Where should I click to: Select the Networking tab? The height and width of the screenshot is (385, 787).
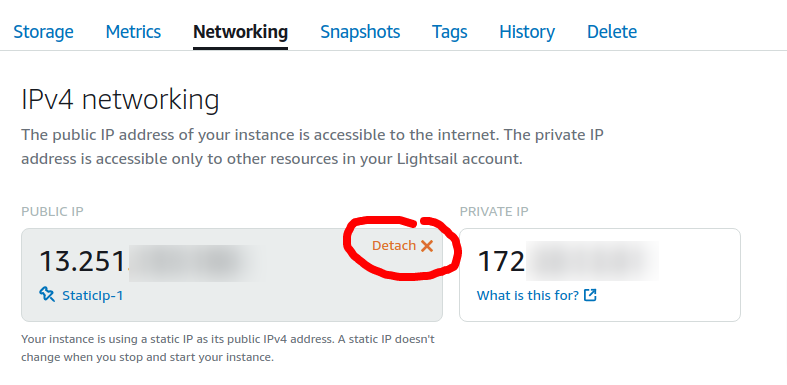click(240, 32)
